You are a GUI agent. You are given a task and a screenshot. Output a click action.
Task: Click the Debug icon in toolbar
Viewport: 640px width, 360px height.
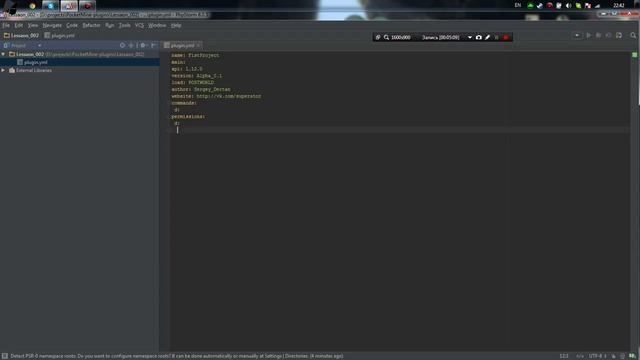598,36
